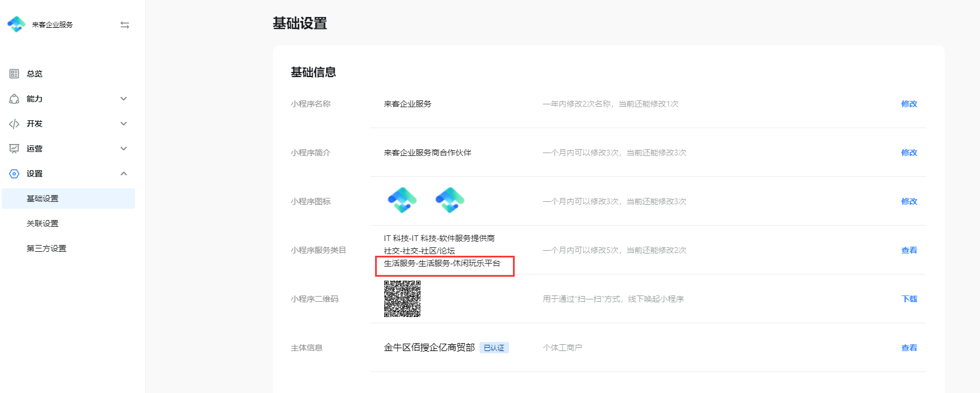Click the 开发 code brackets icon

click(x=14, y=124)
